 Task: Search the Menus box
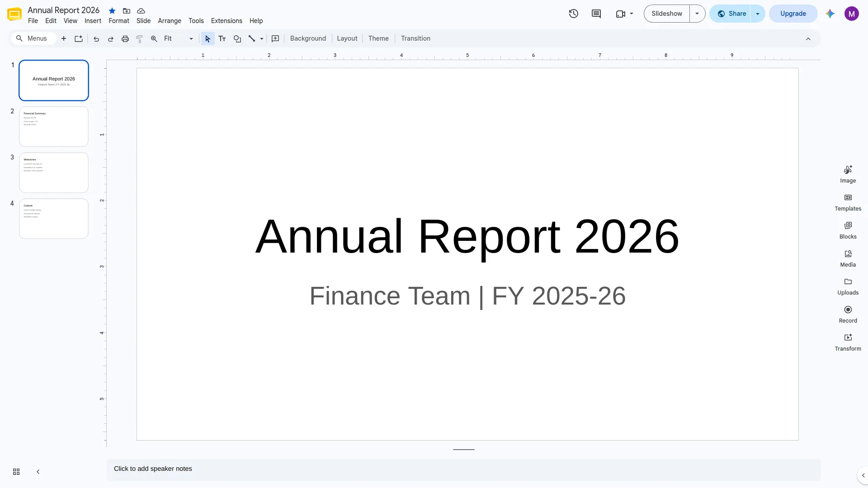click(x=33, y=38)
